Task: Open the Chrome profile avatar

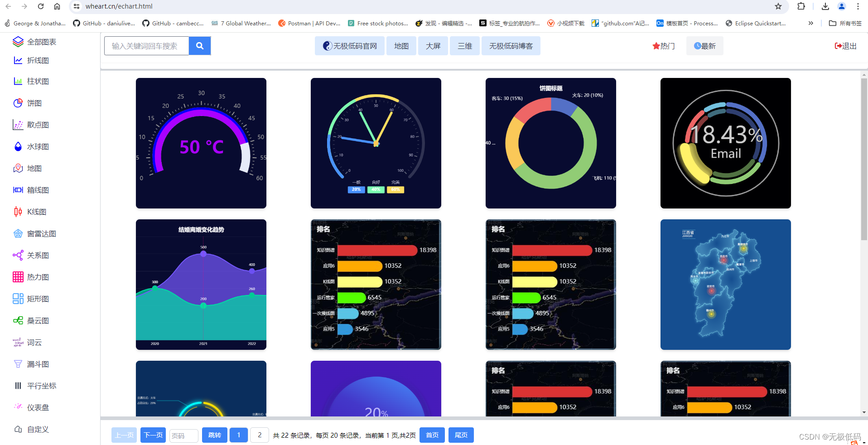Action: [842, 6]
